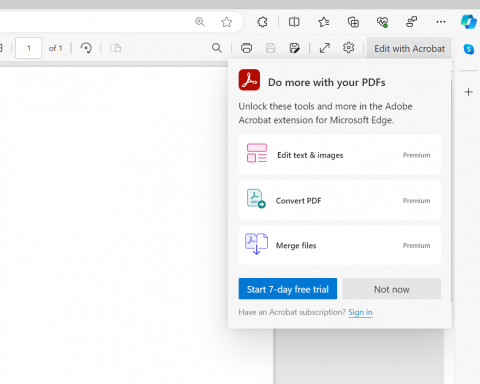
Task: Click Premium label beside Merge files
Action: coord(416,246)
